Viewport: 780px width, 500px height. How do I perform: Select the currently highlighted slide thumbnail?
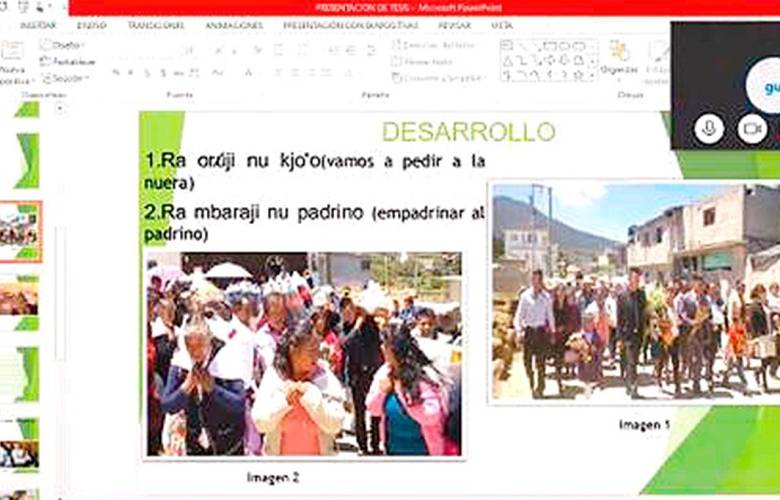pos(19,230)
